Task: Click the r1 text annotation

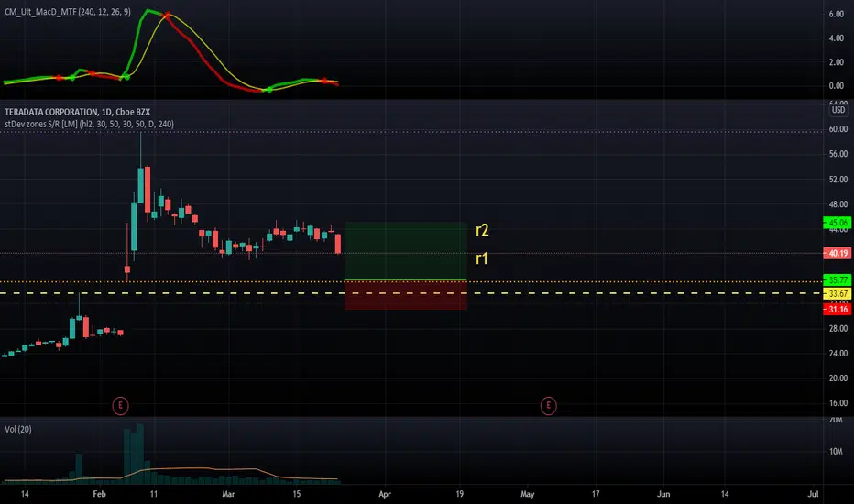Action: [482, 258]
